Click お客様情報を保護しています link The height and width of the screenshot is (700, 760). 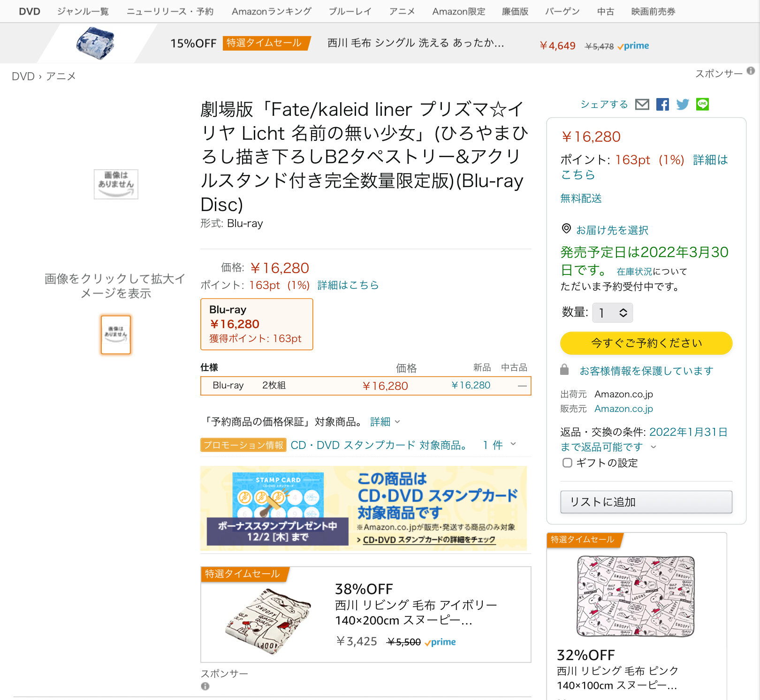646,371
